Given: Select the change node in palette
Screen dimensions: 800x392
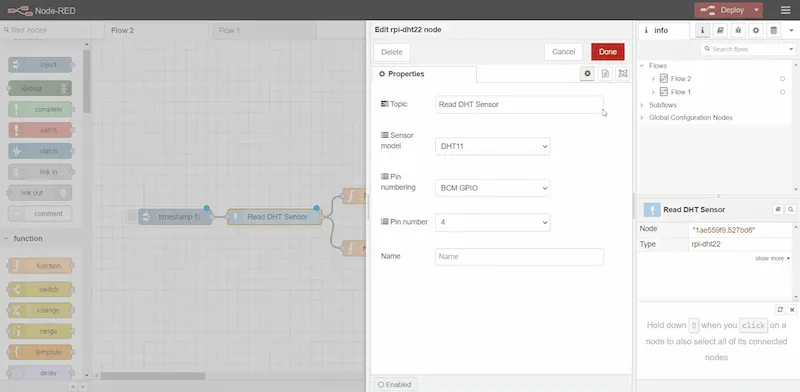Looking at the screenshot, I should coord(40,310).
